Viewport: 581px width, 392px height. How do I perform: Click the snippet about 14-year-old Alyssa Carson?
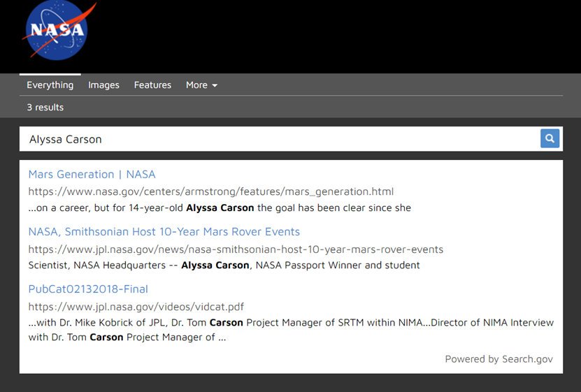tap(220, 208)
